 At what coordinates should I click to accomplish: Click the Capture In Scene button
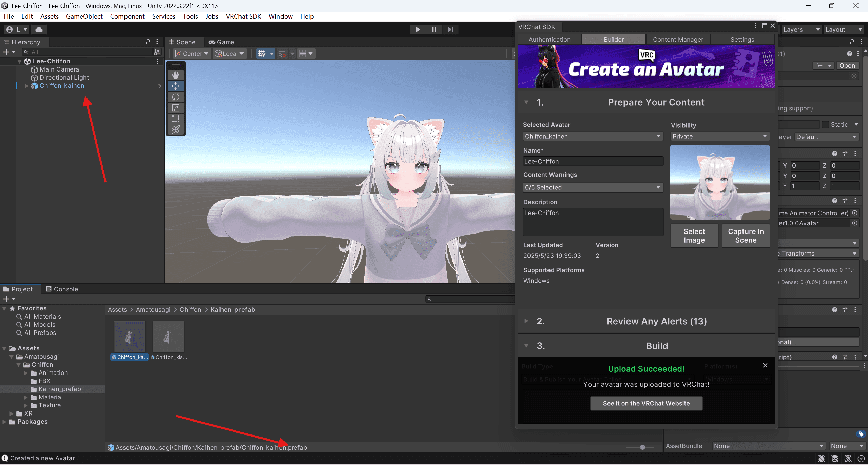point(746,236)
